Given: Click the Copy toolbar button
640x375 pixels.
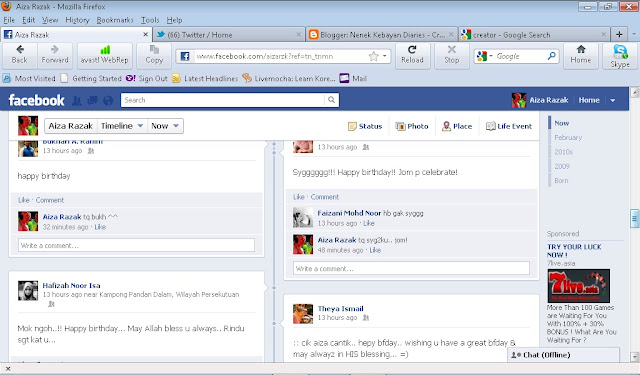Looking at the screenshot, I should pos(154,55).
